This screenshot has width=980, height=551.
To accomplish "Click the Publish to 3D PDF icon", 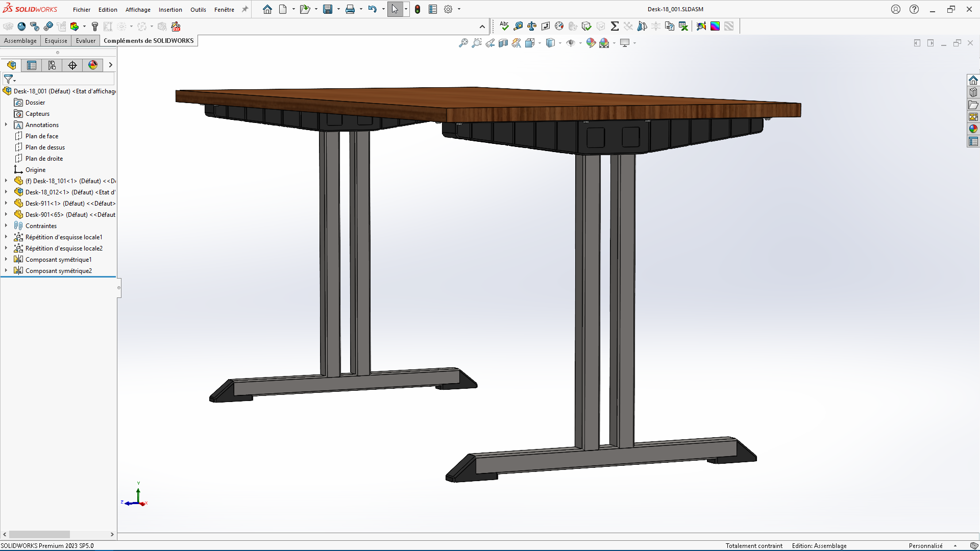I will point(176,27).
